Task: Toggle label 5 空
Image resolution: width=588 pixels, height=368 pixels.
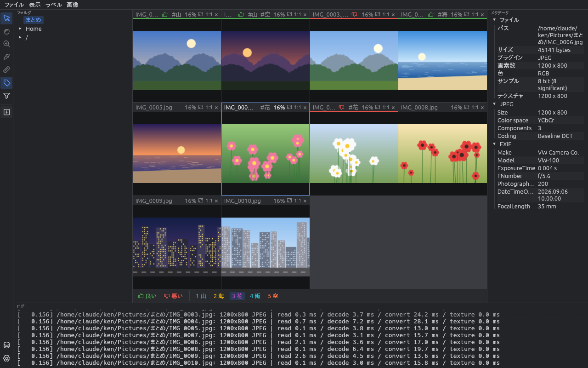Action: [273, 296]
